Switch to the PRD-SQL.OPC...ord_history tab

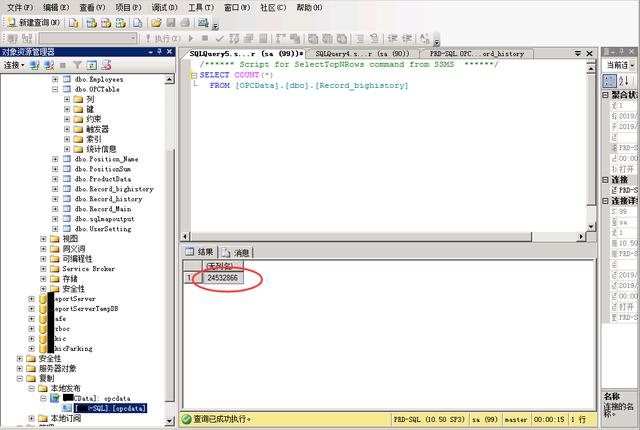click(x=477, y=53)
